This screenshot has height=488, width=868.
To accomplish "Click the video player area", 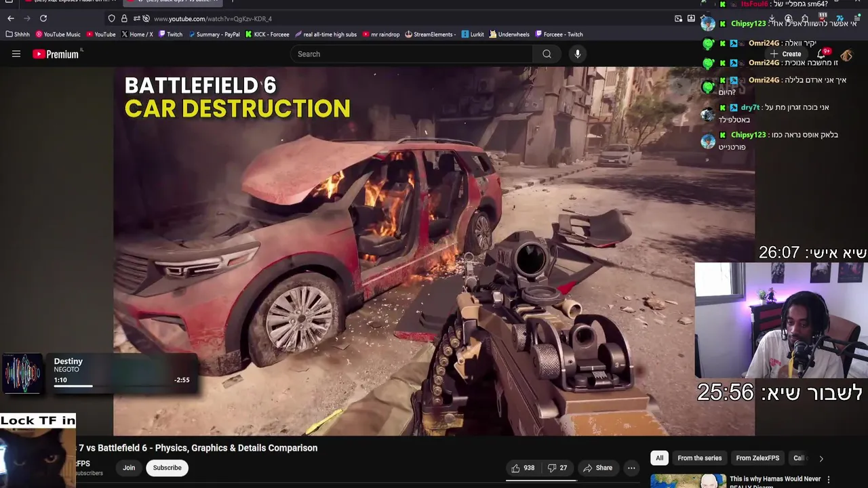I will (x=434, y=251).
